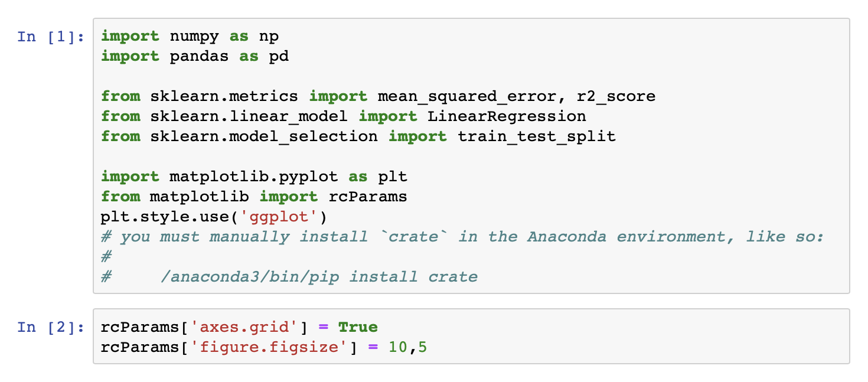This screenshot has width=868, height=382.
Task: Click the 10,5 figsize value
Action: coord(407,347)
